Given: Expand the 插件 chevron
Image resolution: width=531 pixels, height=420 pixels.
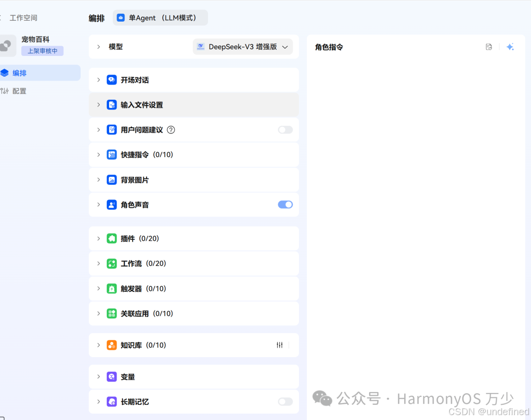Looking at the screenshot, I should click(98, 239).
